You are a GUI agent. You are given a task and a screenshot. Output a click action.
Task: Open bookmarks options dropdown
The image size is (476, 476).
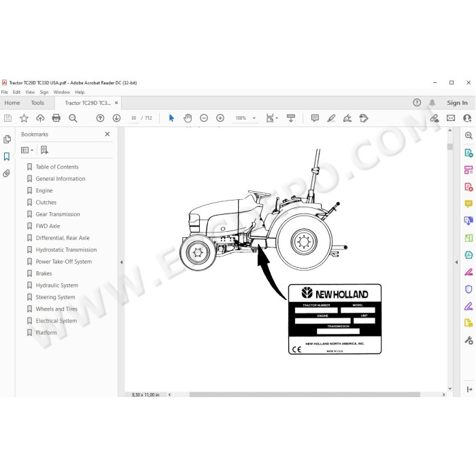[x=27, y=150]
